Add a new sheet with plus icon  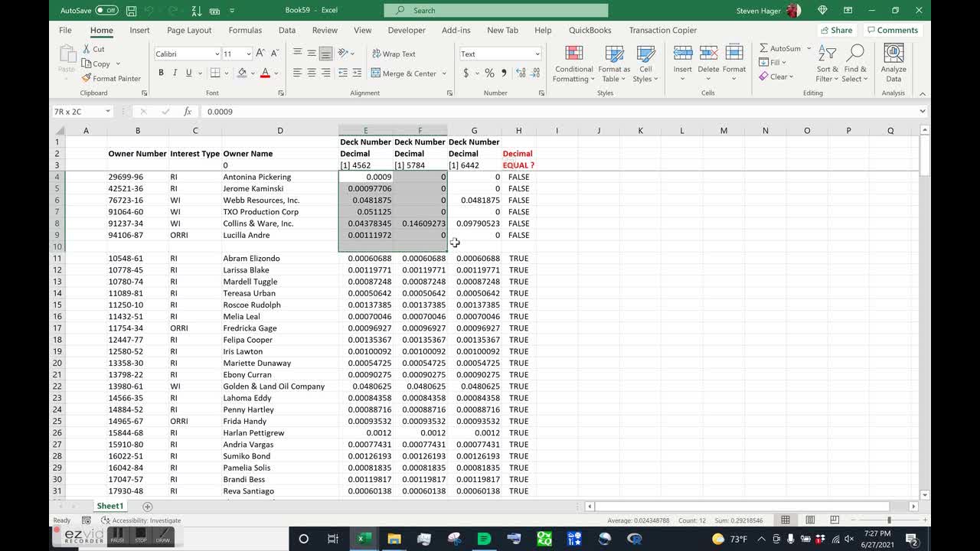tap(148, 507)
